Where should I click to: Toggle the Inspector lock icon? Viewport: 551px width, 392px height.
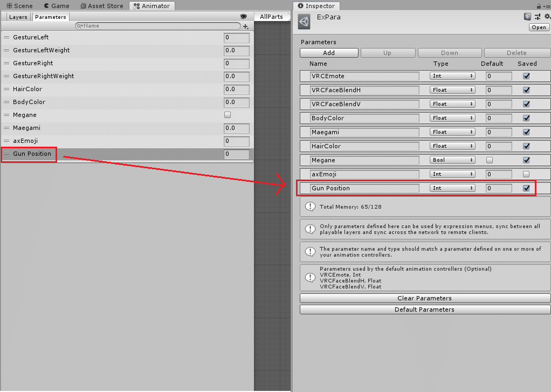(539, 6)
